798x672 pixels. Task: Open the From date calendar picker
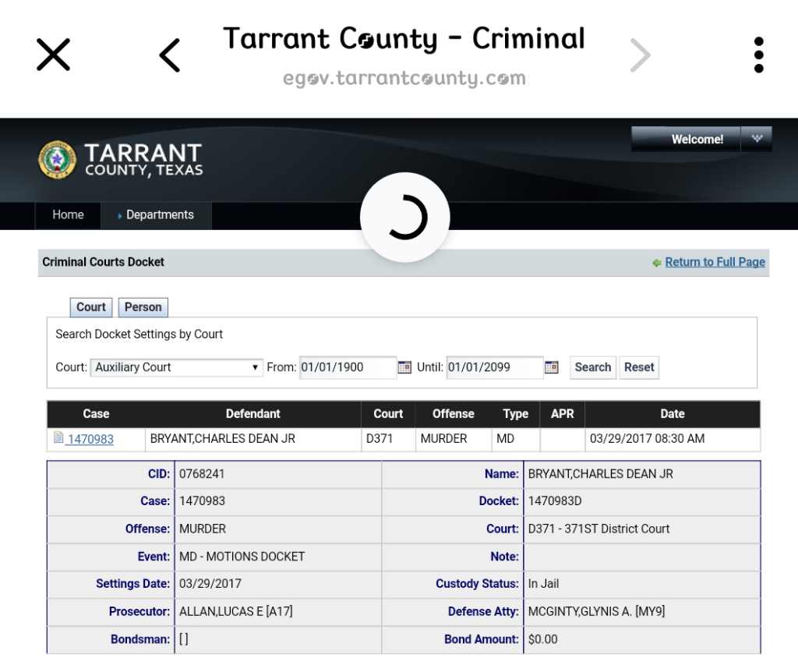404,367
